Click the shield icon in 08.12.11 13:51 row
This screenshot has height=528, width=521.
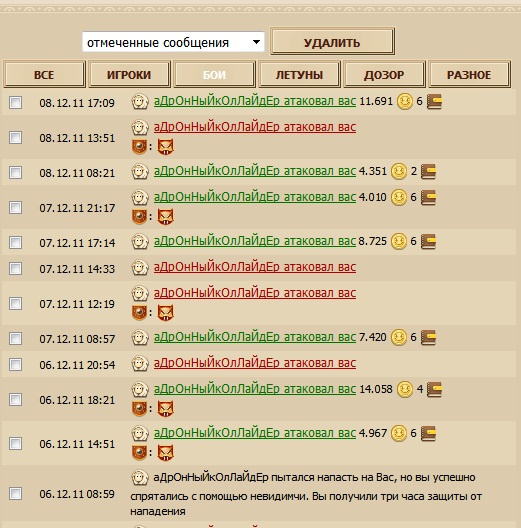pos(139,147)
